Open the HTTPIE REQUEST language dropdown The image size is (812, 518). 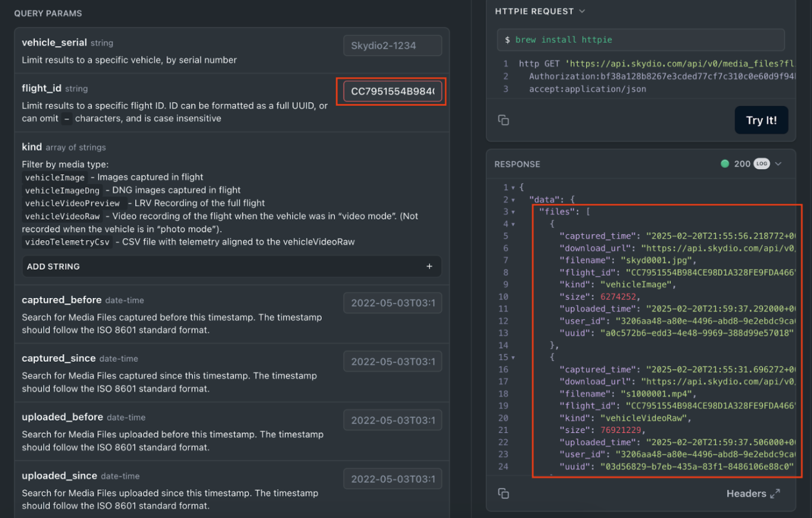(582, 11)
